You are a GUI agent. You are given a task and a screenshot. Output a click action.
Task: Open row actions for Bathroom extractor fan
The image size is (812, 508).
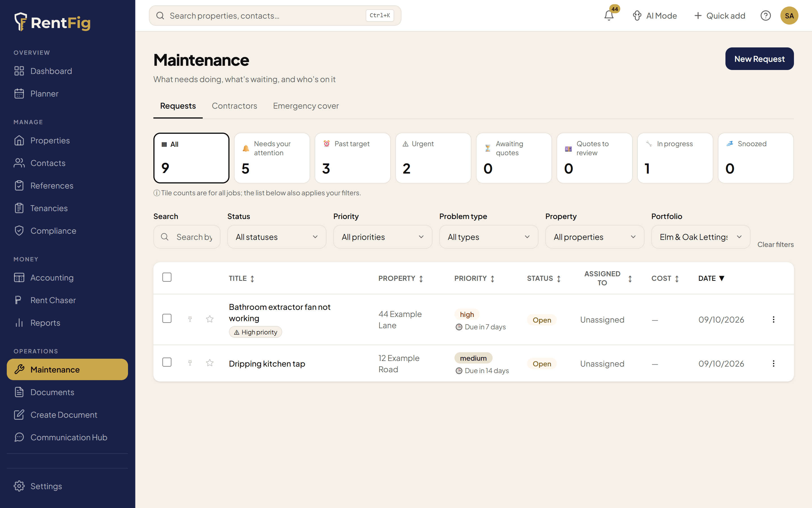click(x=773, y=319)
